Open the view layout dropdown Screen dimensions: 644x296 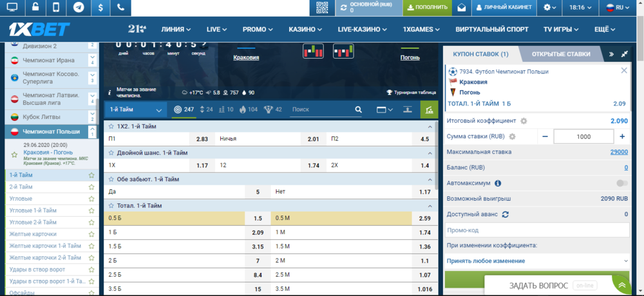coord(385,109)
